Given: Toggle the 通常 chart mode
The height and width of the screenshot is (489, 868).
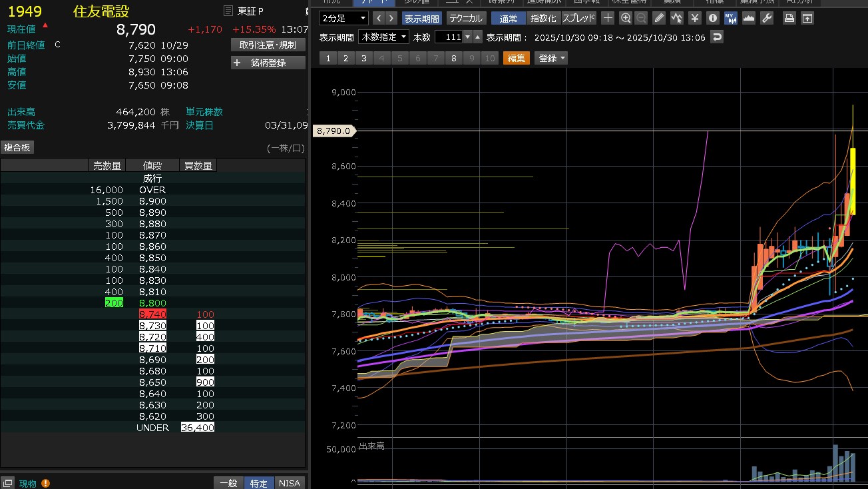Looking at the screenshot, I should pyautogui.click(x=509, y=18).
